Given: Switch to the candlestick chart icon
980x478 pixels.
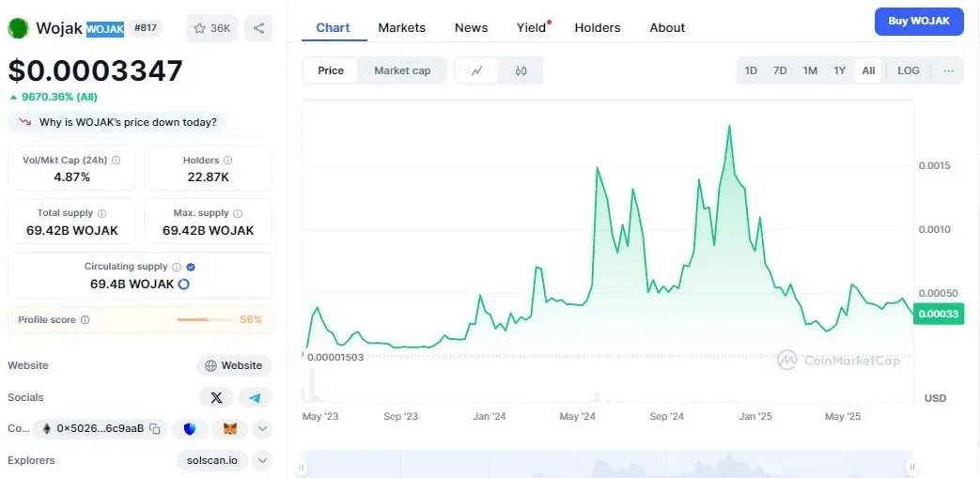Looking at the screenshot, I should pyautogui.click(x=521, y=70).
